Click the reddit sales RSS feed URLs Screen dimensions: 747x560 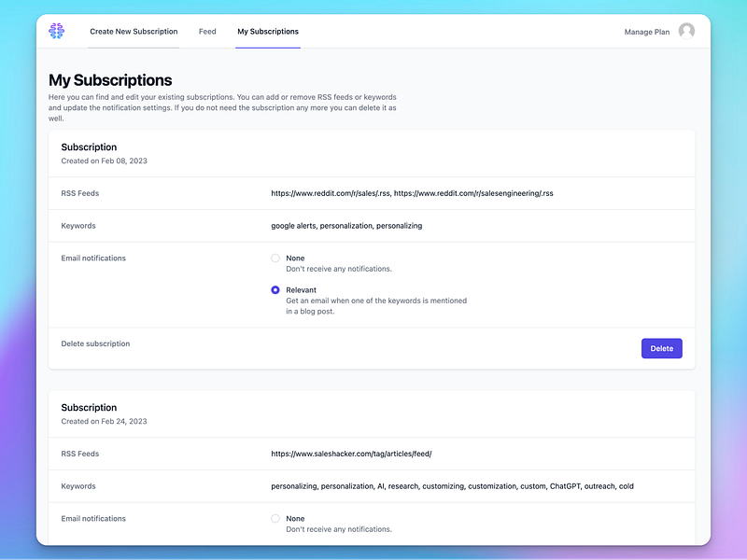click(x=412, y=193)
